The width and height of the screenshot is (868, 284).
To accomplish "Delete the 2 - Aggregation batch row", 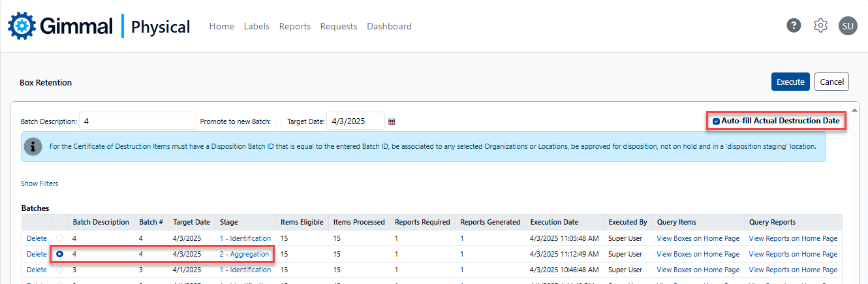I will point(37,254).
